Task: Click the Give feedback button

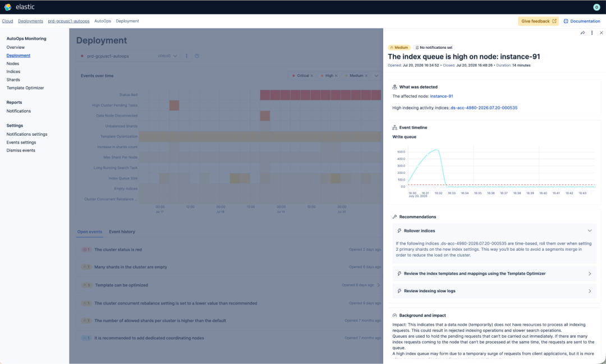Action: (x=538, y=21)
